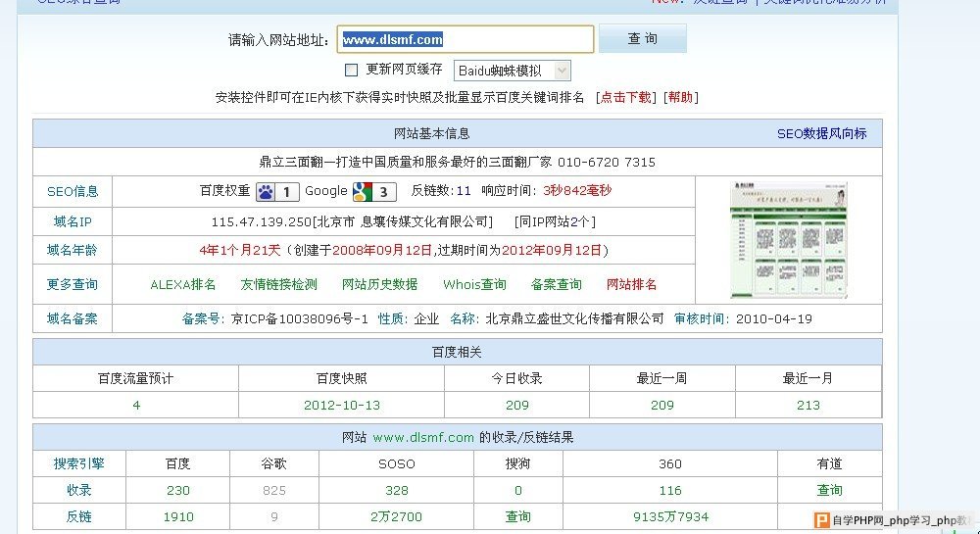This screenshot has height=534, width=980.
Task: Click the 查询 search button
Action: click(x=643, y=39)
